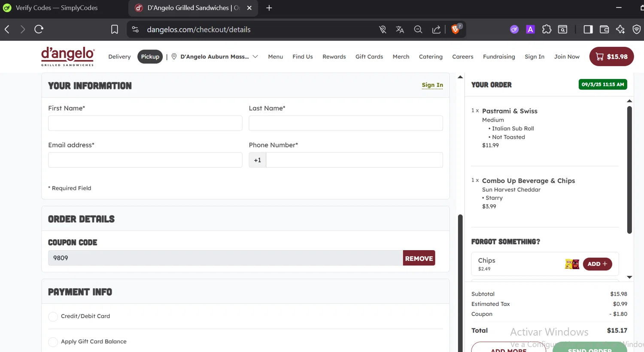Click the browser forward arrow
Viewport: 644px width, 352px height.
coord(23,29)
